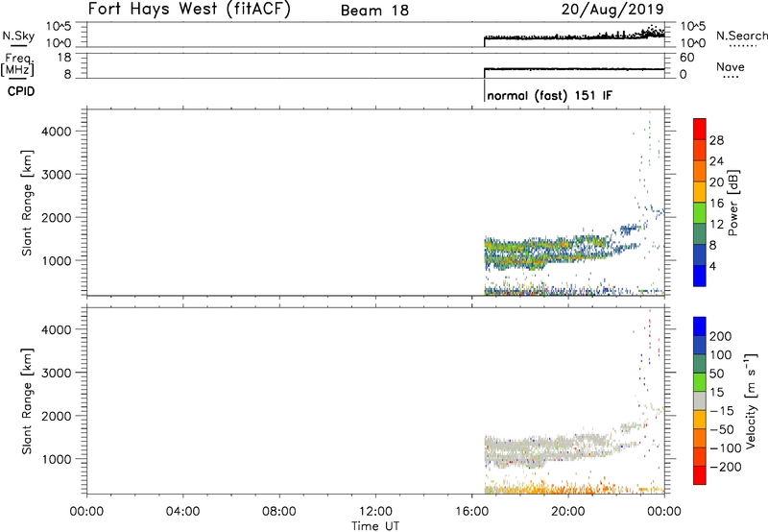This screenshot has width=768, height=532.
Task: Click the 'N.Sky' legend label
Action: click(18, 36)
